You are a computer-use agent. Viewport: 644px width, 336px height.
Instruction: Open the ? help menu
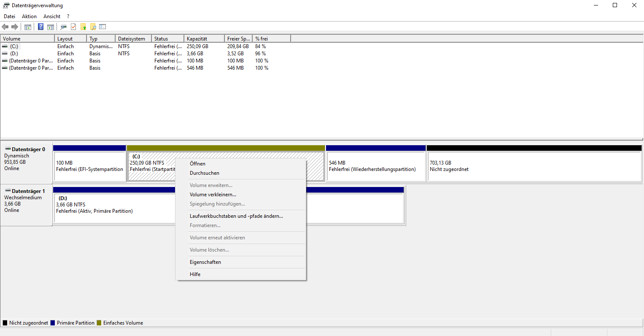click(x=68, y=16)
